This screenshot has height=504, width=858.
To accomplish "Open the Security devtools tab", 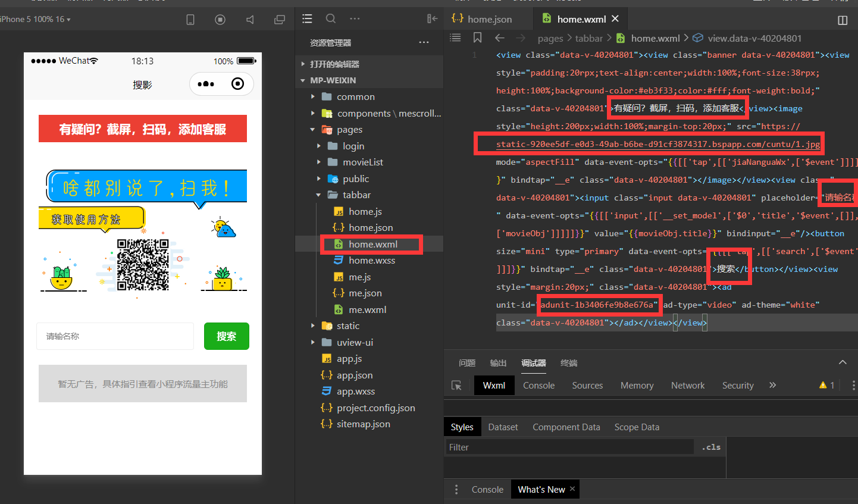I will tap(738, 386).
